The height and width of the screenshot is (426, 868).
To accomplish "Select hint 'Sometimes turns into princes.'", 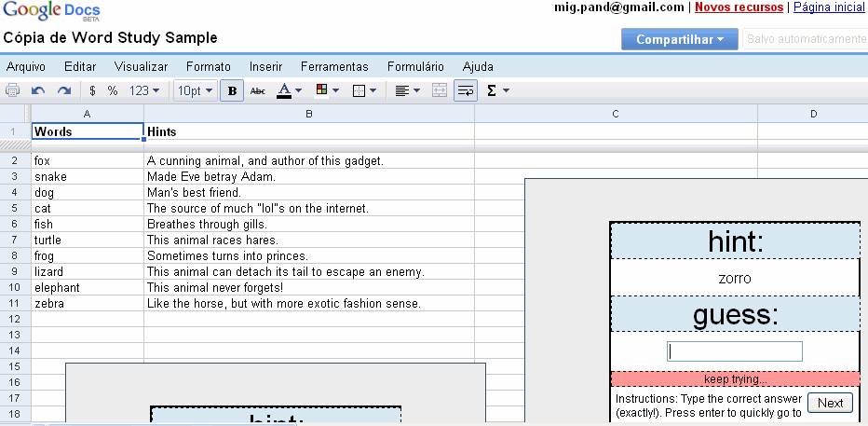I will point(309,256).
